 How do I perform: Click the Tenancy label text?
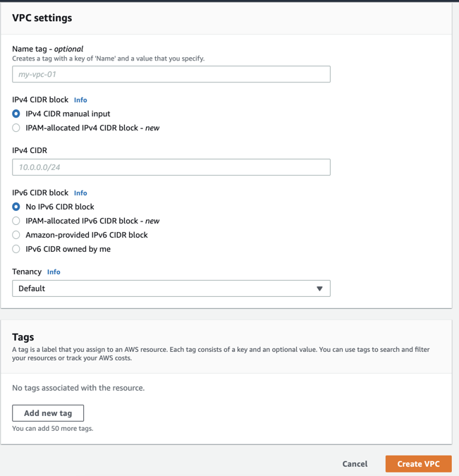27,271
